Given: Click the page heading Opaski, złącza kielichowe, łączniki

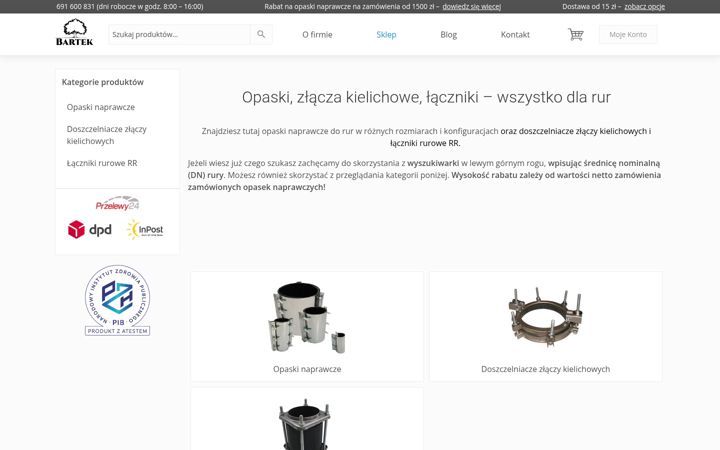Looking at the screenshot, I should coord(426,97).
